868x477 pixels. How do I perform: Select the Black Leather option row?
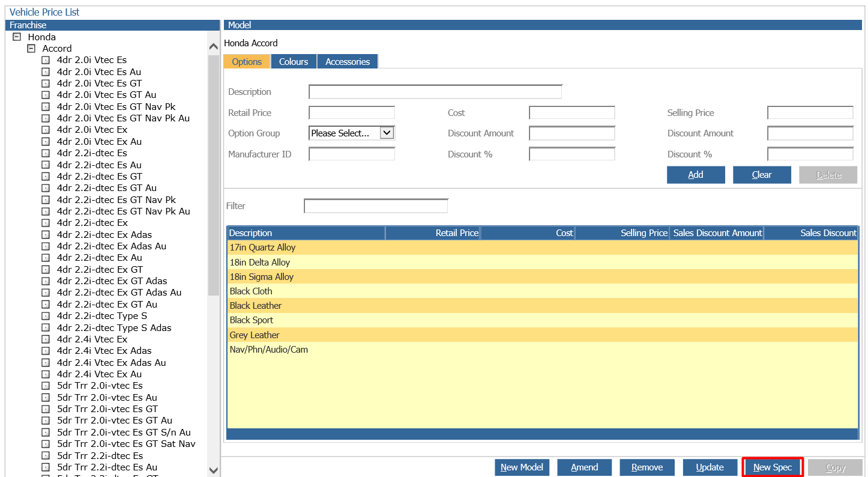[543, 306]
